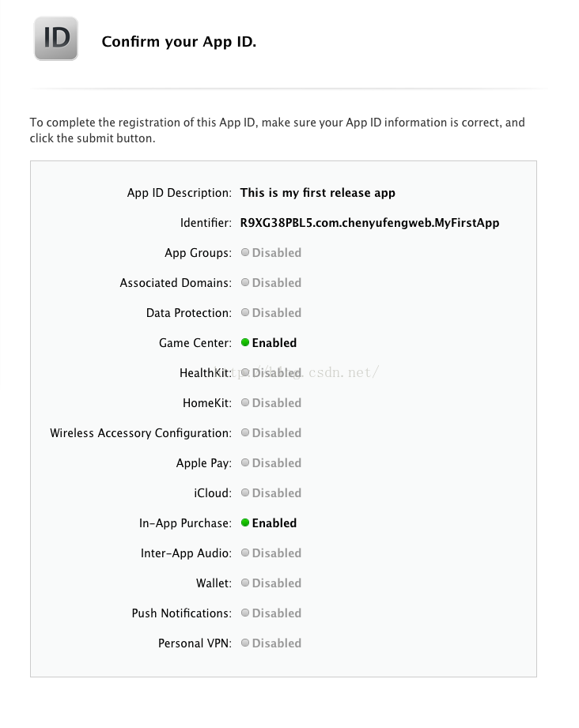Click the Wallet disabled status dot

pos(245,583)
